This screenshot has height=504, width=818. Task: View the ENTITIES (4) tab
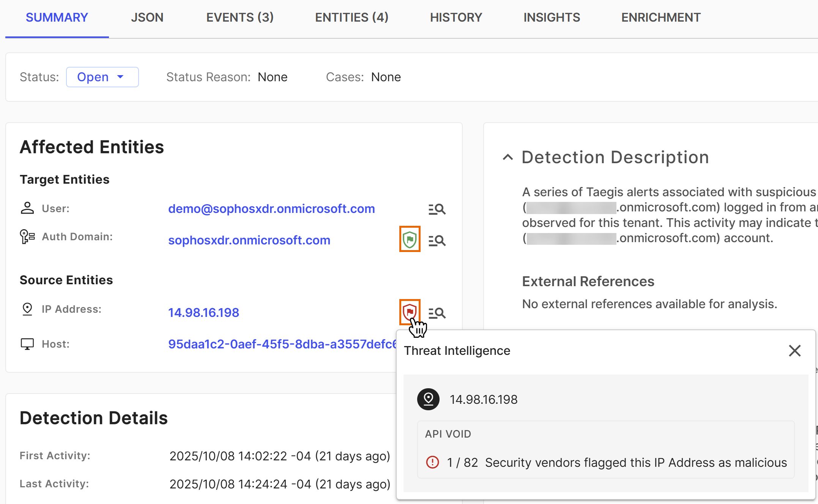point(352,17)
